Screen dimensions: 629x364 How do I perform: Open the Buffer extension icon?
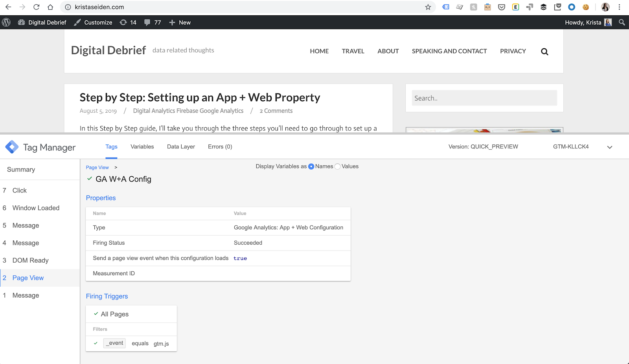[x=544, y=7]
